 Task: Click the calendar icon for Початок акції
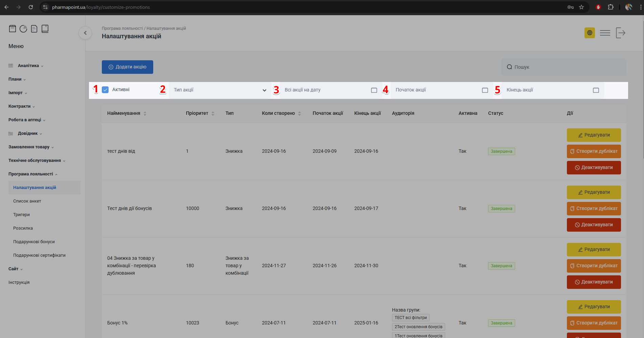[485, 90]
